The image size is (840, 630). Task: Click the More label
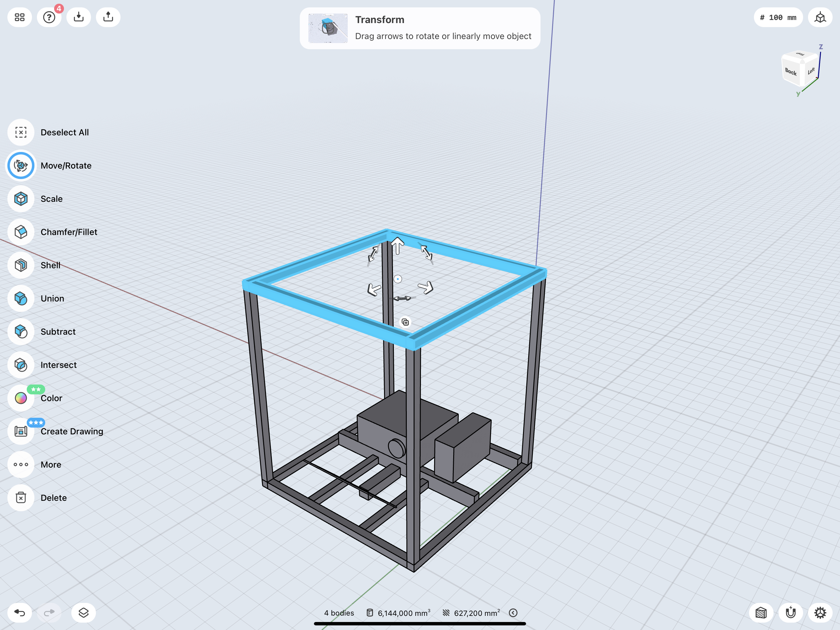click(x=51, y=465)
